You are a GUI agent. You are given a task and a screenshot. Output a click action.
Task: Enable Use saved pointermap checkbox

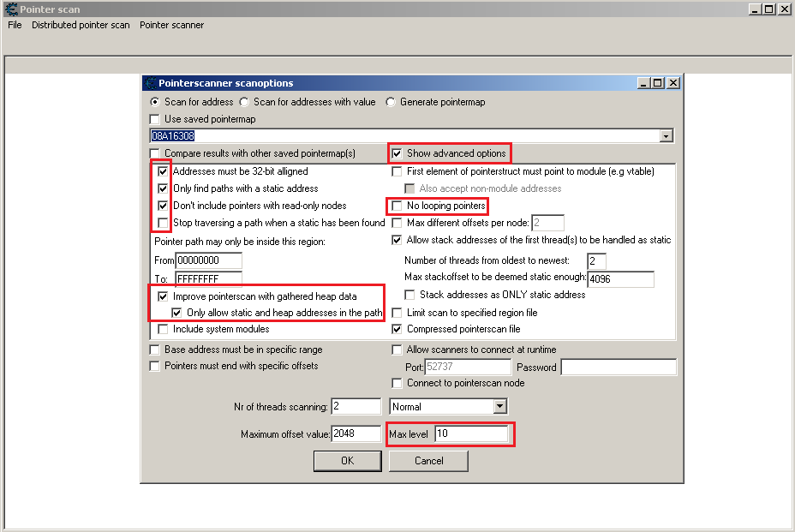coord(155,119)
